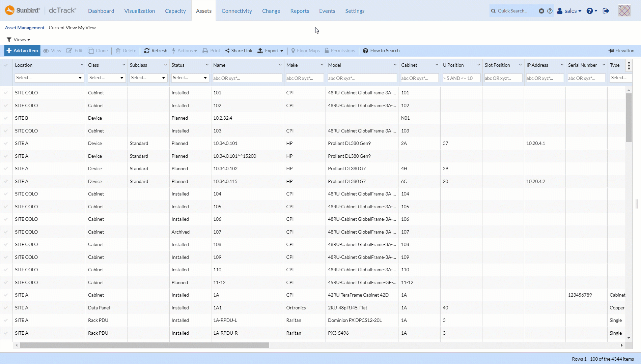Open the Reports menu
This screenshot has width=641, height=364.
click(299, 11)
